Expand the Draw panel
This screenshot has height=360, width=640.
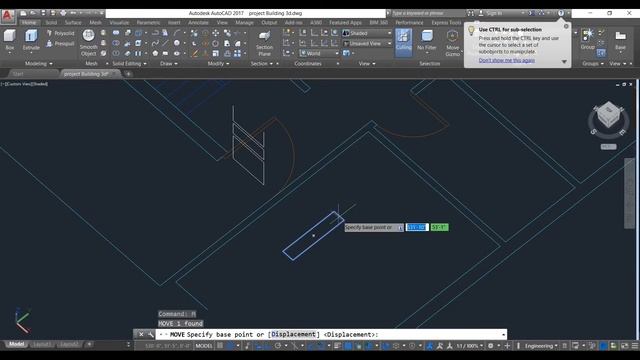point(169,64)
